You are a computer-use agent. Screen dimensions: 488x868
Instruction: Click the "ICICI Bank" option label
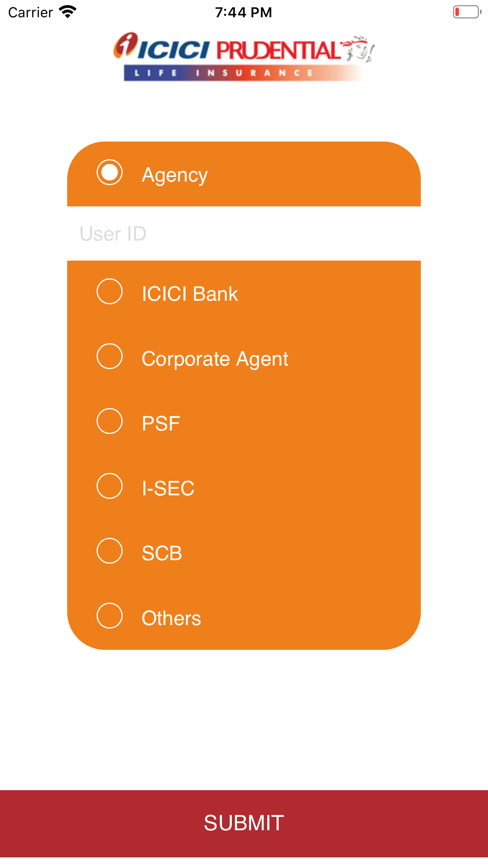190,294
